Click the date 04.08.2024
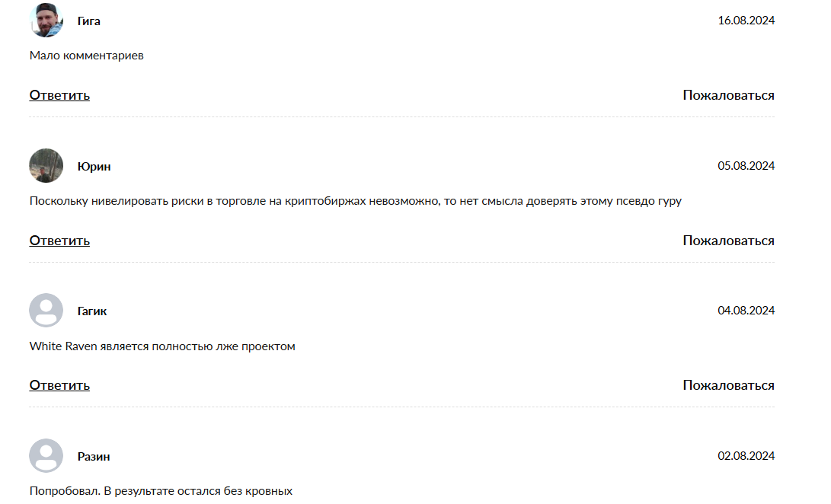 [746, 310]
